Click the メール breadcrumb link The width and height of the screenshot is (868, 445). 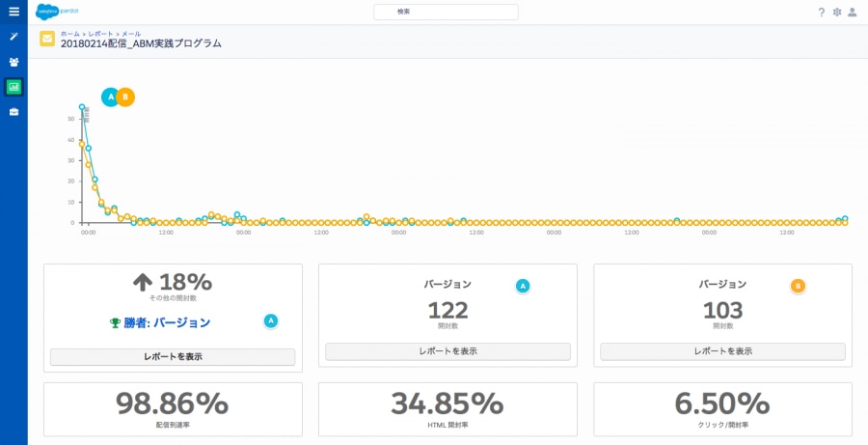[131, 34]
